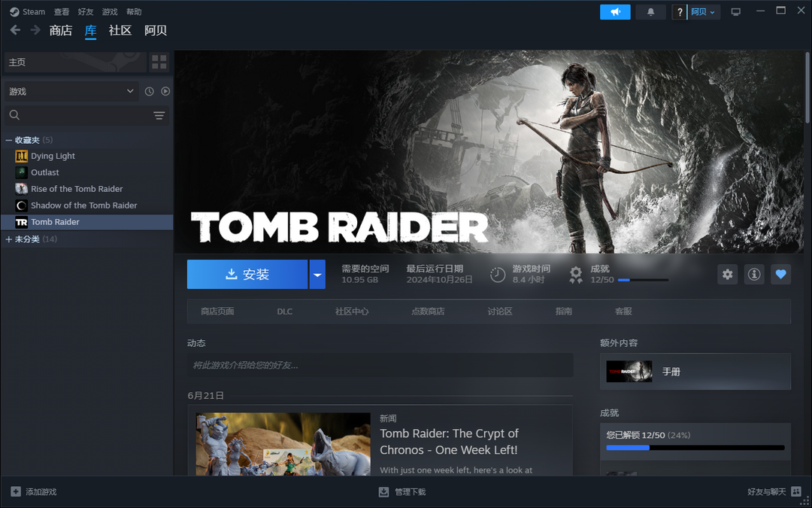Click the 主页 home button

[x=75, y=62]
